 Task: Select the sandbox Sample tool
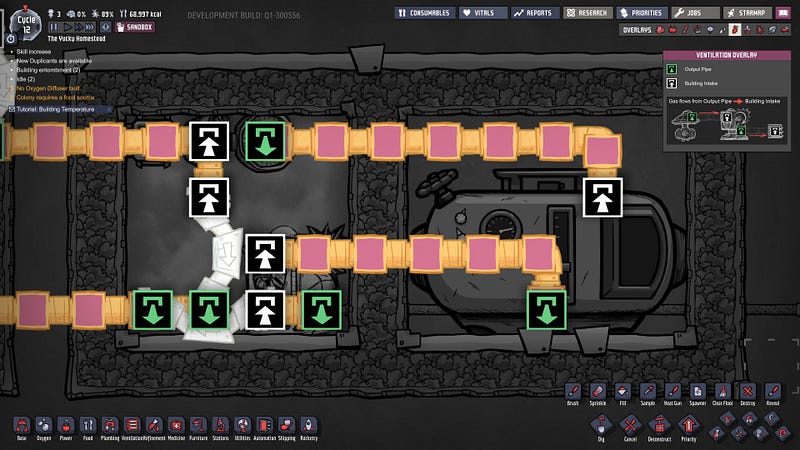(647, 392)
